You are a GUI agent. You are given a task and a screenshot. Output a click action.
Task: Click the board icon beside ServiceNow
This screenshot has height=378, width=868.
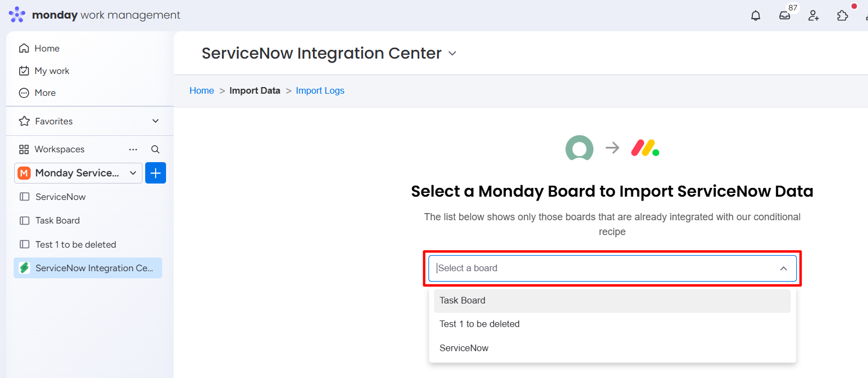25,197
